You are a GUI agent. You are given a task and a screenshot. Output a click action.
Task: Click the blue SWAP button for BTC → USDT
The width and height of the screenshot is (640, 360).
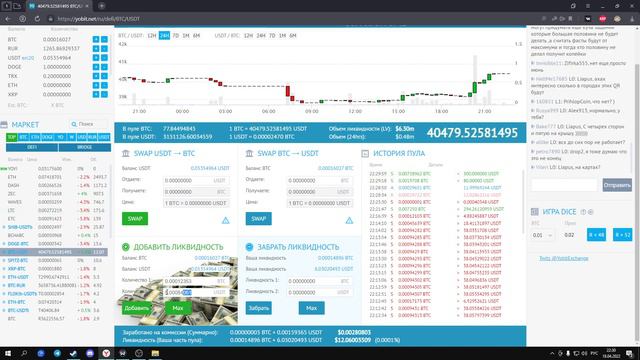pos(258,219)
